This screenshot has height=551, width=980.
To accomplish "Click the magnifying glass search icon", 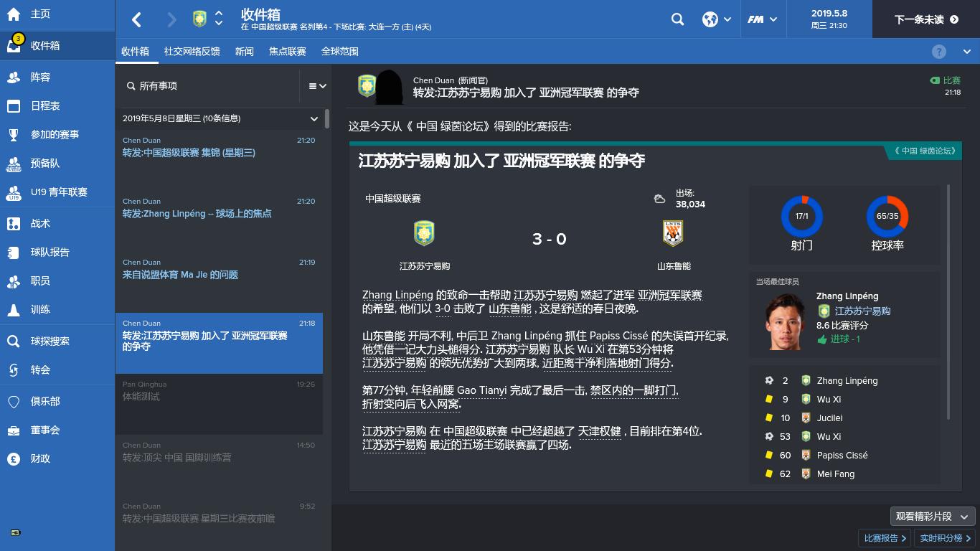I will pos(678,19).
